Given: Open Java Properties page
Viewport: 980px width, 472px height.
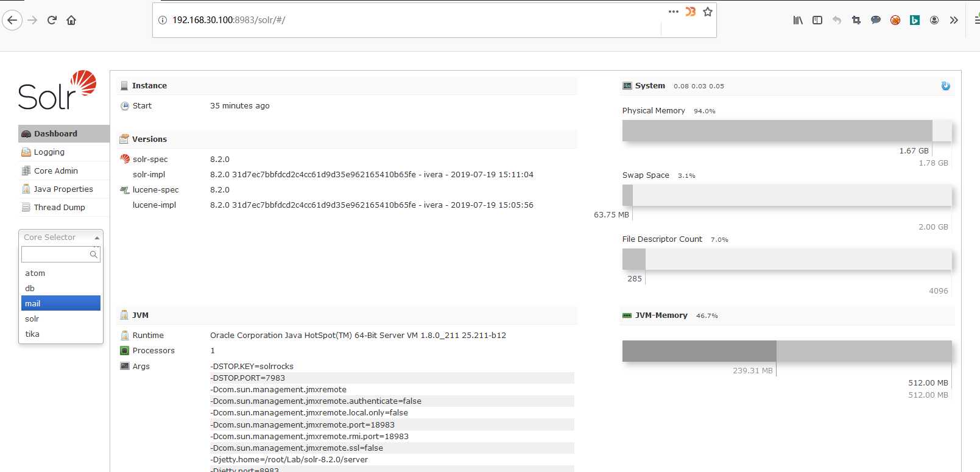Looking at the screenshot, I should pyautogui.click(x=64, y=189).
